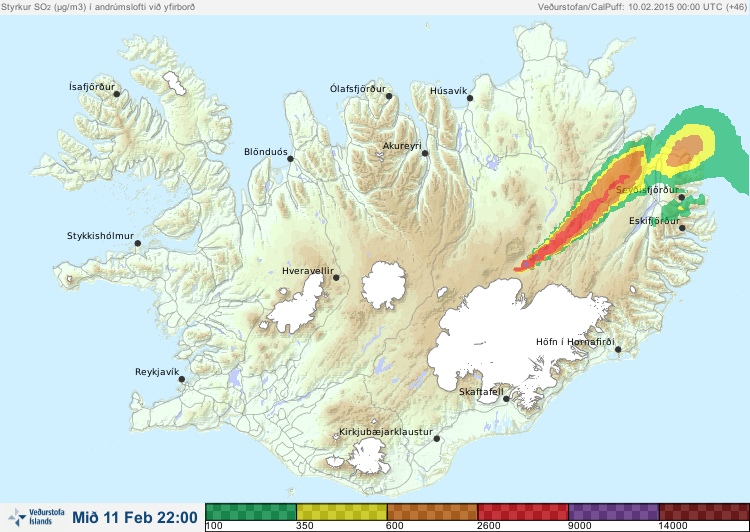Click the Blönduós text label
Viewport: 750px width, 532px height.
pyautogui.click(x=265, y=152)
